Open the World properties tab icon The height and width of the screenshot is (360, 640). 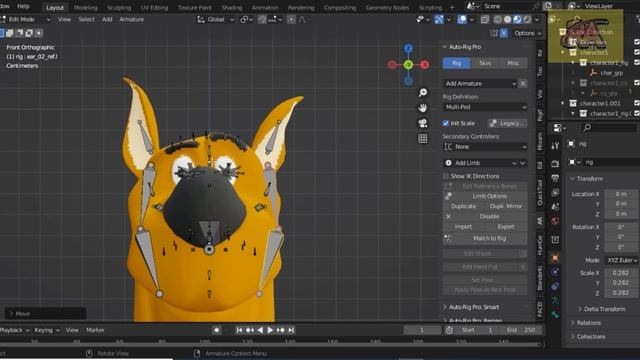555,221
